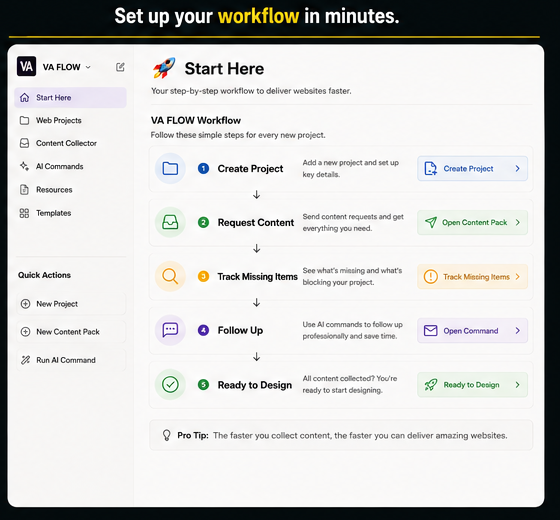Click the blue Create Project button
The height and width of the screenshot is (520, 560).
click(x=472, y=169)
